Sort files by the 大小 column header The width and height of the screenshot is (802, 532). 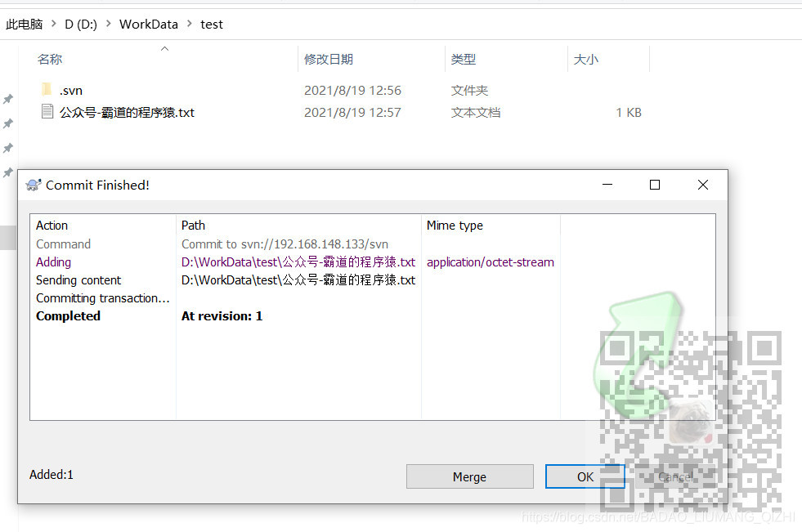(x=588, y=58)
